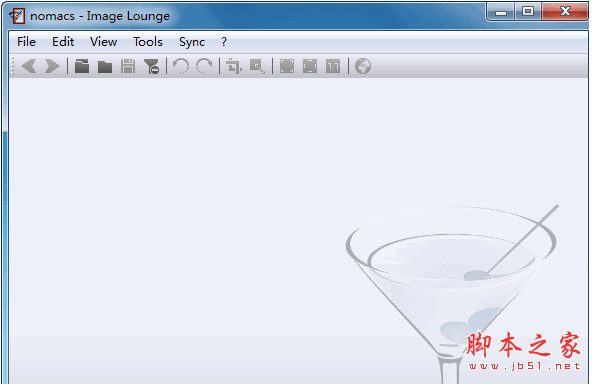Open the Tools menu

point(148,42)
